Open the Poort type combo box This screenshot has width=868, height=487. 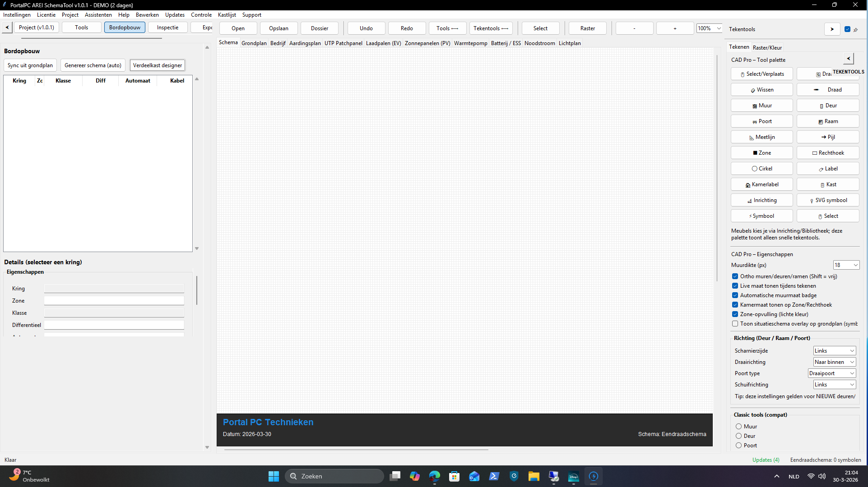pyautogui.click(x=831, y=373)
